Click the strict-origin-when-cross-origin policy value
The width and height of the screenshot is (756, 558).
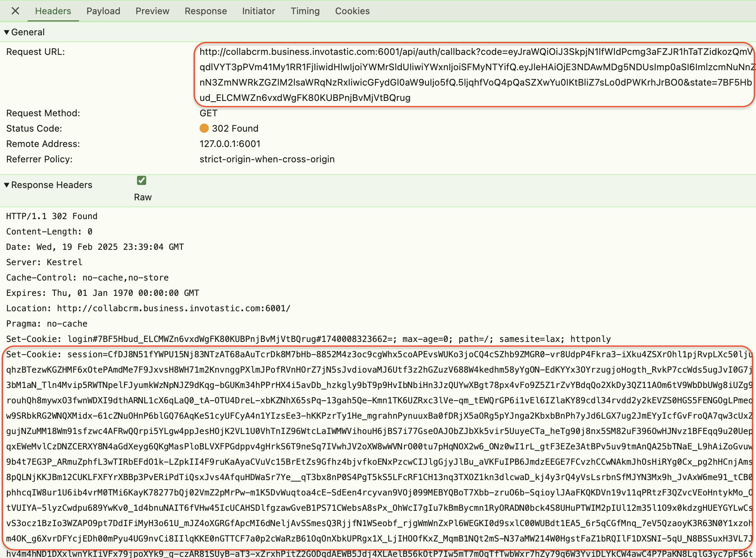tap(267, 159)
